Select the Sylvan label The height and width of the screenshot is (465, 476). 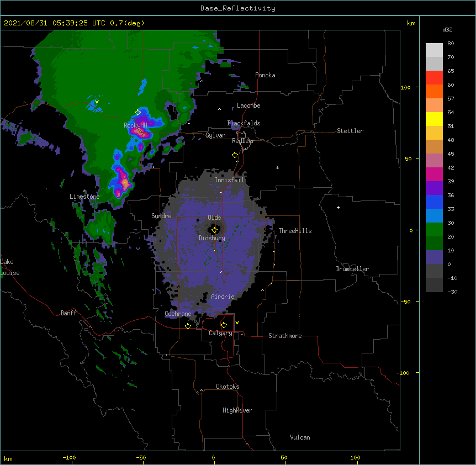(x=215, y=135)
